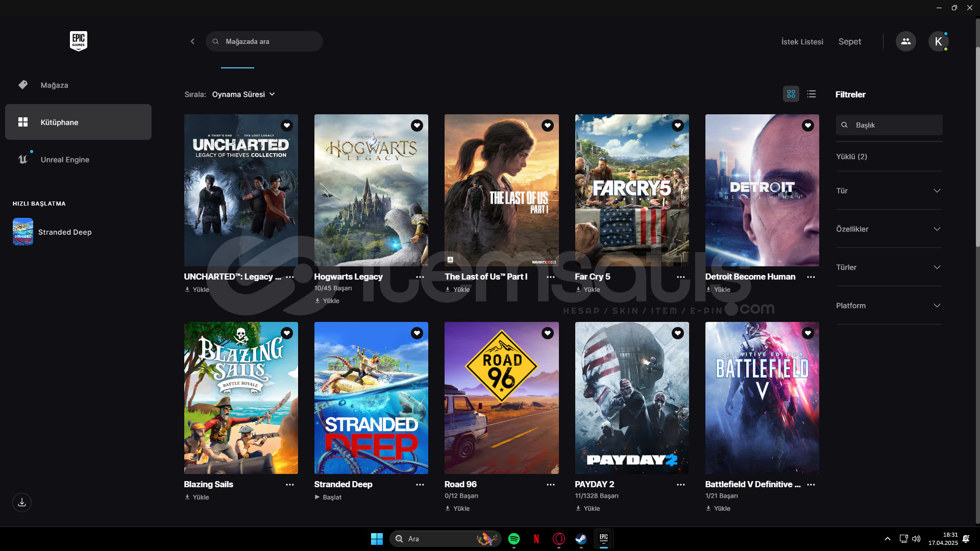The image size is (980, 551).
Task: Toggle favorite heart on Stranded Deep cover
Action: (x=417, y=333)
